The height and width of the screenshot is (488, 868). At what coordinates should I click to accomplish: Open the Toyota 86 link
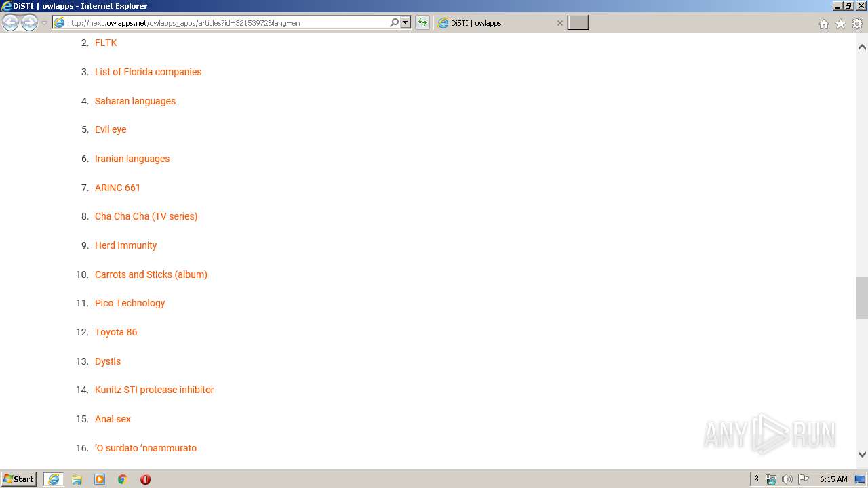[116, 332]
